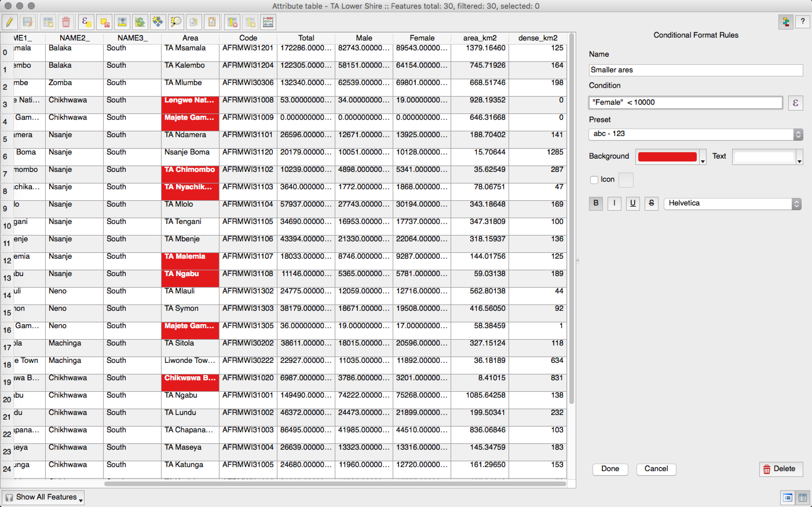Click the Done button
Viewport: 812px width, 507px height.
pyautogui.click(x=610, y=469)
